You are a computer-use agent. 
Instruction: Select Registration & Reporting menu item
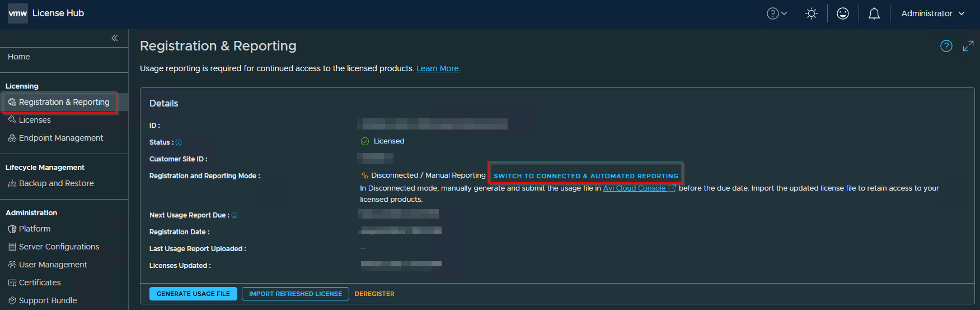64,102
